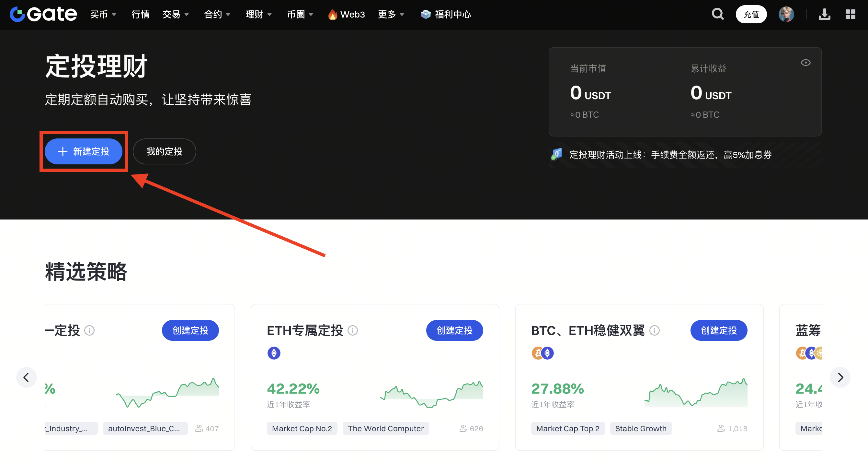Viewport: 868px width, 463px height.
Task: Click the search magnifier icon
Action: [x=717, y=14]
